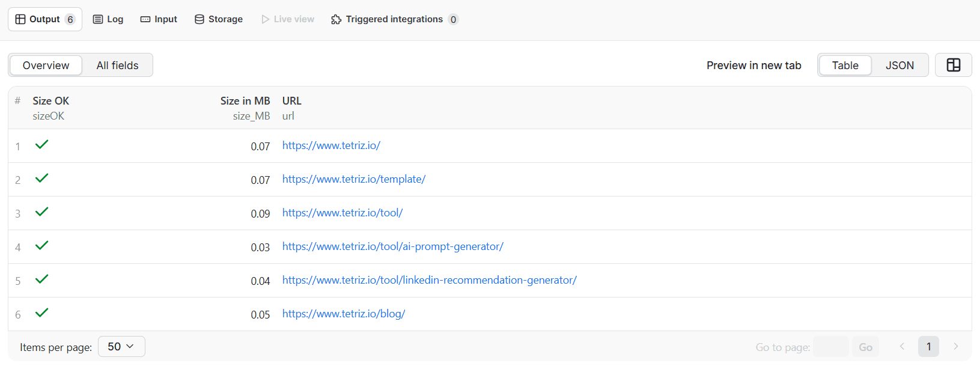Open the ai-prompt-generator URL
980x366 pixels.
click(x=393, y=246)
